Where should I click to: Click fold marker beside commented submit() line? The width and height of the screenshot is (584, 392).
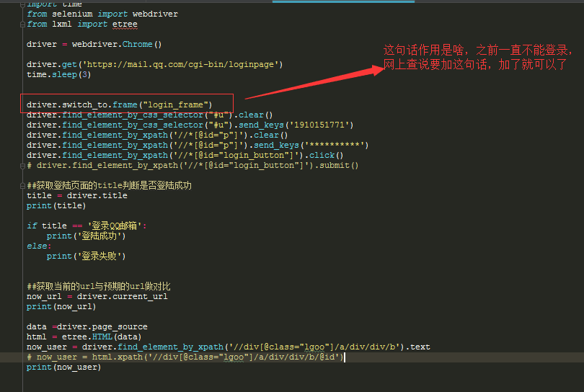[x=23, y=165]
